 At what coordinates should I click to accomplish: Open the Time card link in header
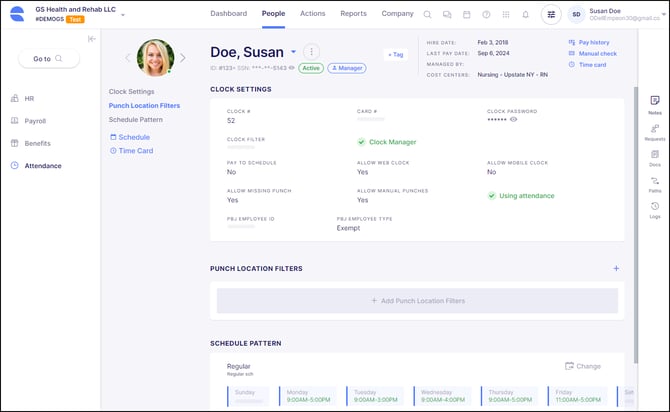click(x=587, y=65)
